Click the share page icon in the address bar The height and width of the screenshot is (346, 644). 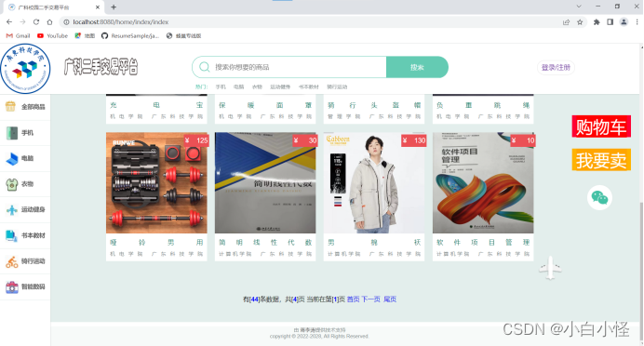(x=566, y=22)
